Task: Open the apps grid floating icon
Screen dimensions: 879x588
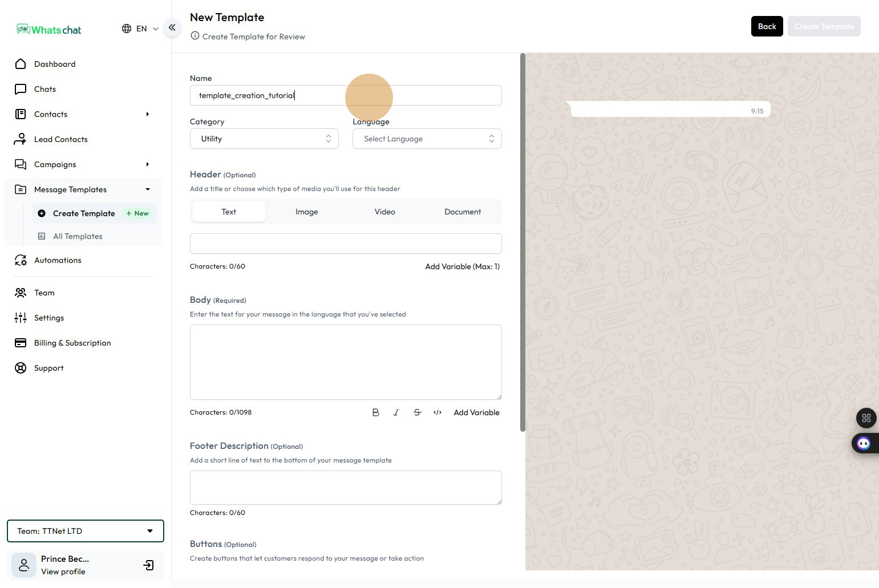Action: click(x=866, y=418)
